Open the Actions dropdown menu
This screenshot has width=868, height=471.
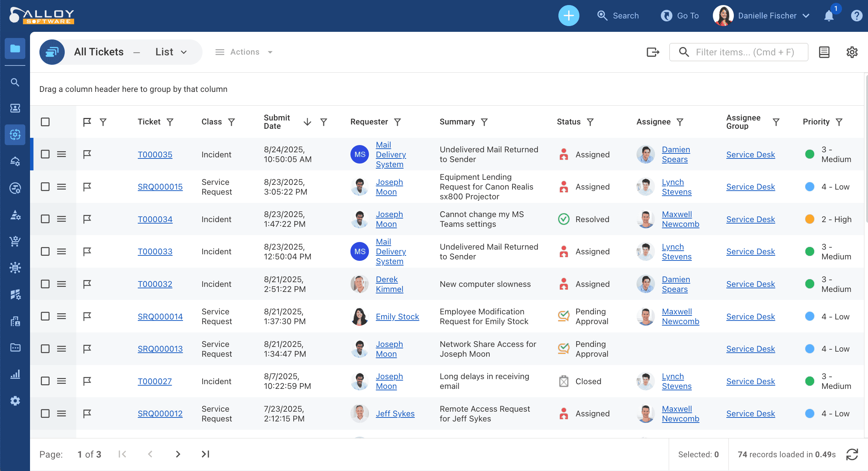244,52
